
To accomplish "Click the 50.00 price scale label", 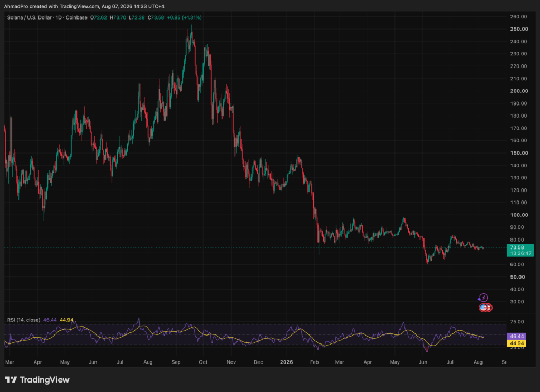I will coord(518,277).
